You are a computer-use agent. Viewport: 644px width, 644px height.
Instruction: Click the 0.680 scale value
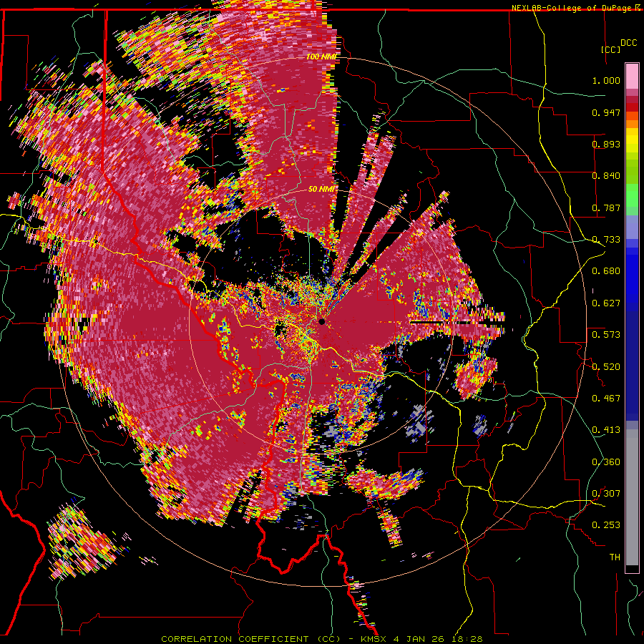[x=606, y=271]
